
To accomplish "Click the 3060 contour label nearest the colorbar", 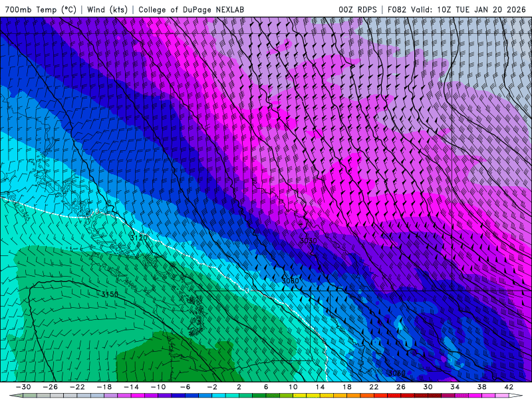I will [397, 373].
